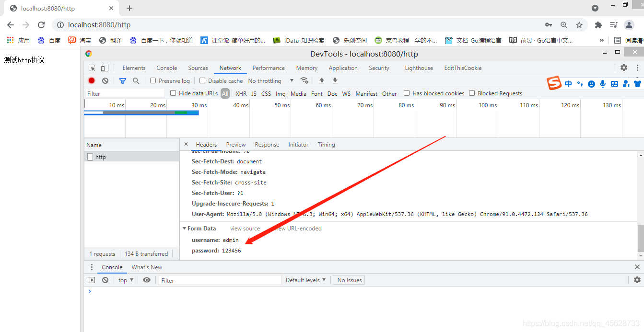Switch to the Response tab
The height and width of the screenshot is (332, 644).
pyautogui.click(x=267, y=144)
